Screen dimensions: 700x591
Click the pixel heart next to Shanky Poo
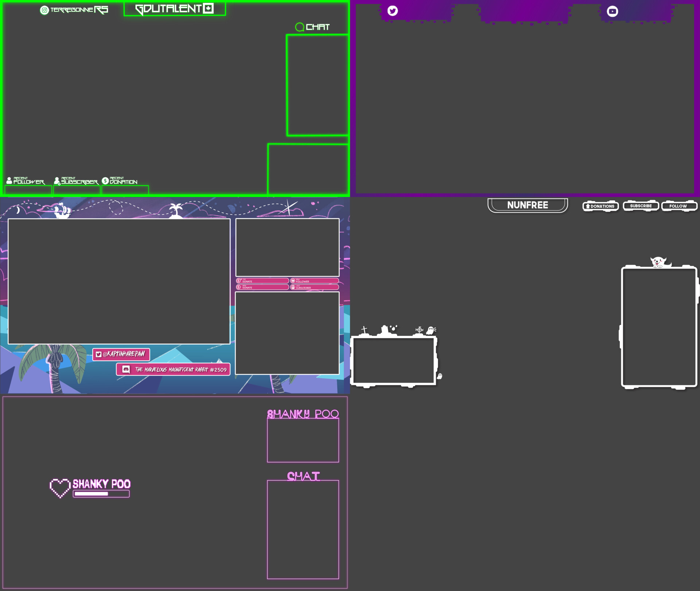pos(60,487)
